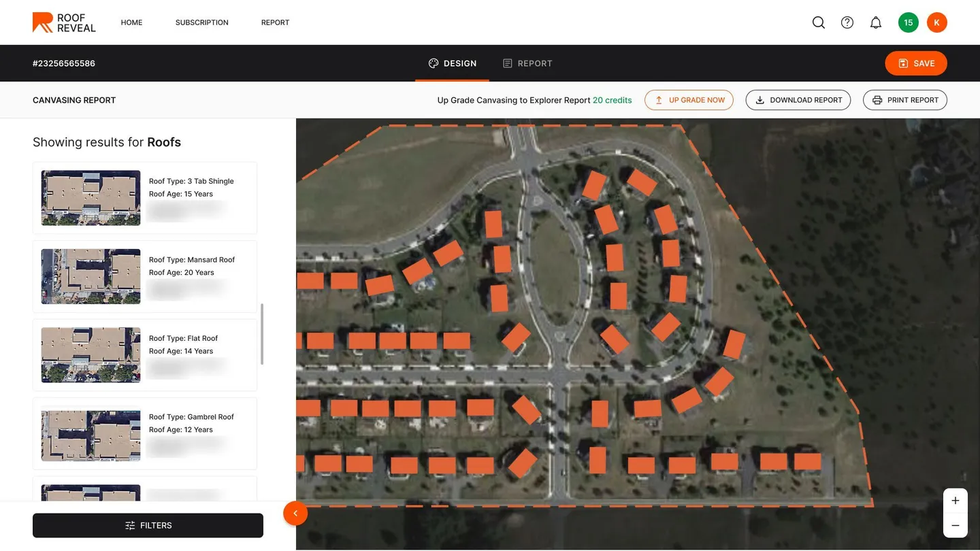Click the text Roof Age: 15 Years
The height and width of the screenshot is (551, 980).
(181, 194)
